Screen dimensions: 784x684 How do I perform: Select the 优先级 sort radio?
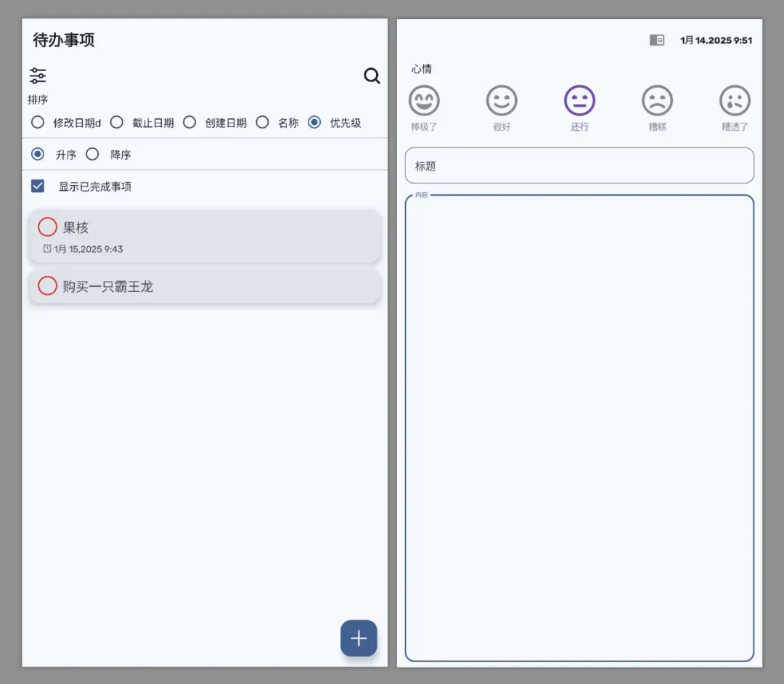[x=314, y=123]
